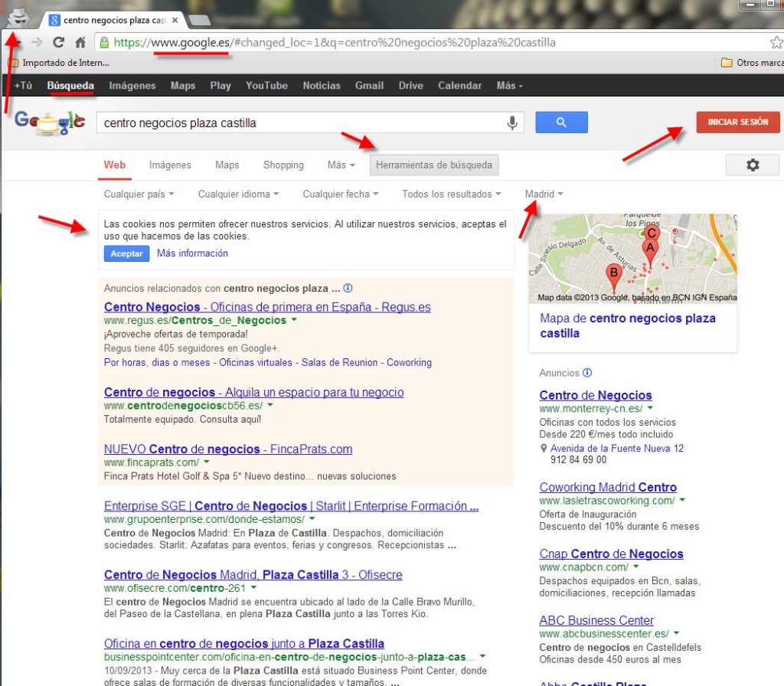The image size is (784, 686).
Task: Open Calendar in the top bar
Action: (460, 86)
